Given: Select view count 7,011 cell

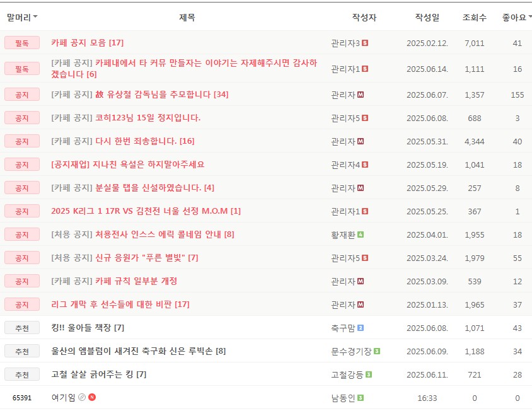Looking at the screenshot, I should [x=474, y=43].
